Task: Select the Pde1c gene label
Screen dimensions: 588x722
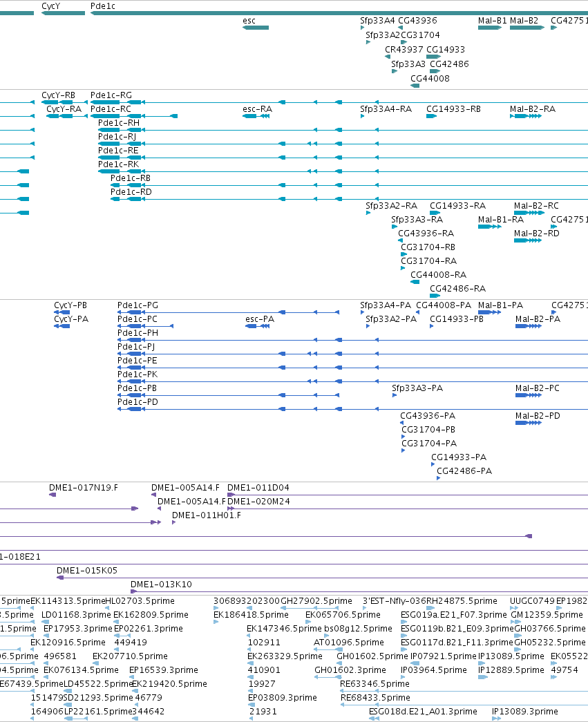Action: pyautogui.click(x=103, y=6)
